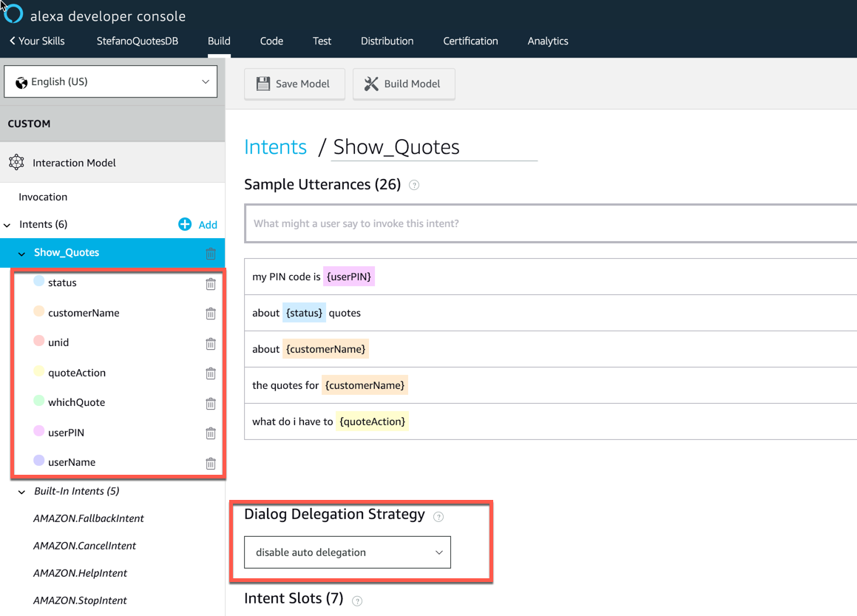
Task: Delete the unid slot via trash icon
Action: click(x=211, y=343)
